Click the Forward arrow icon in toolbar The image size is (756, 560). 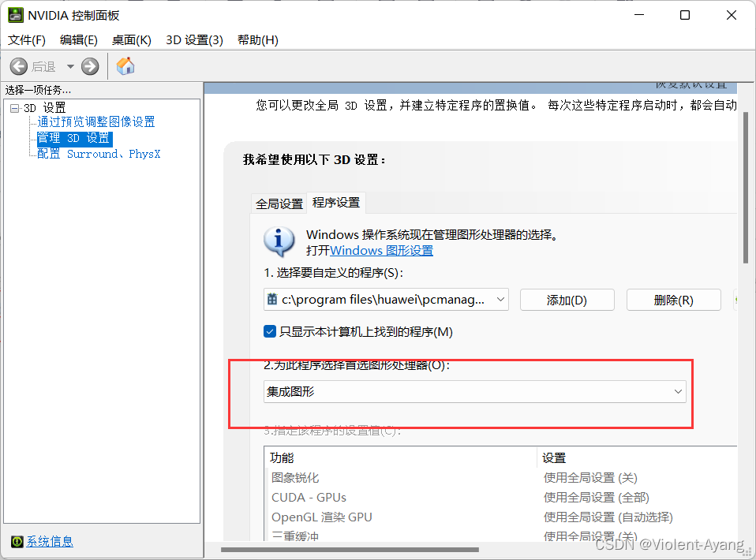(x=90, y=66)
